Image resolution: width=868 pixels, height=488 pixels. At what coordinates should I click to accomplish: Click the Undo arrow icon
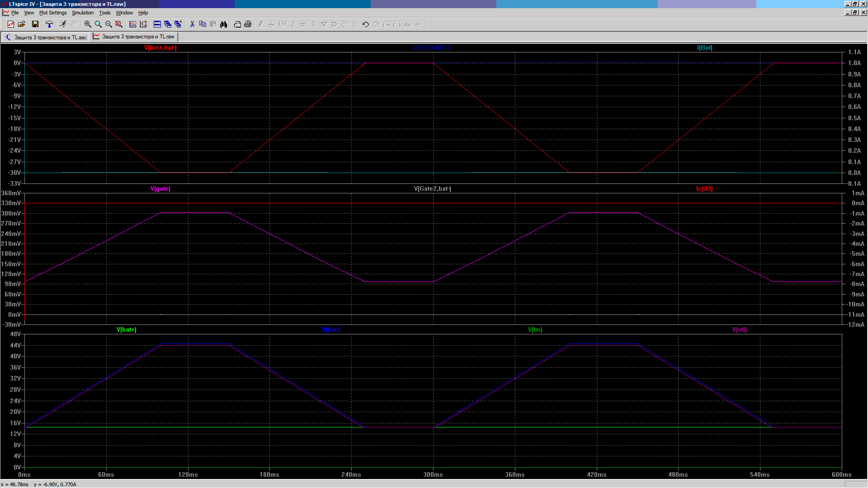366,24
